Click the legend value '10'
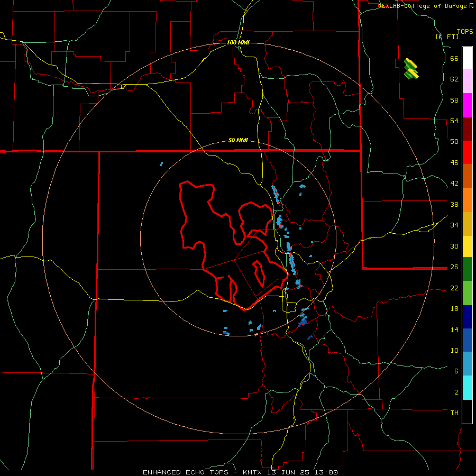 pyautogui.click(x=454, y=350)
